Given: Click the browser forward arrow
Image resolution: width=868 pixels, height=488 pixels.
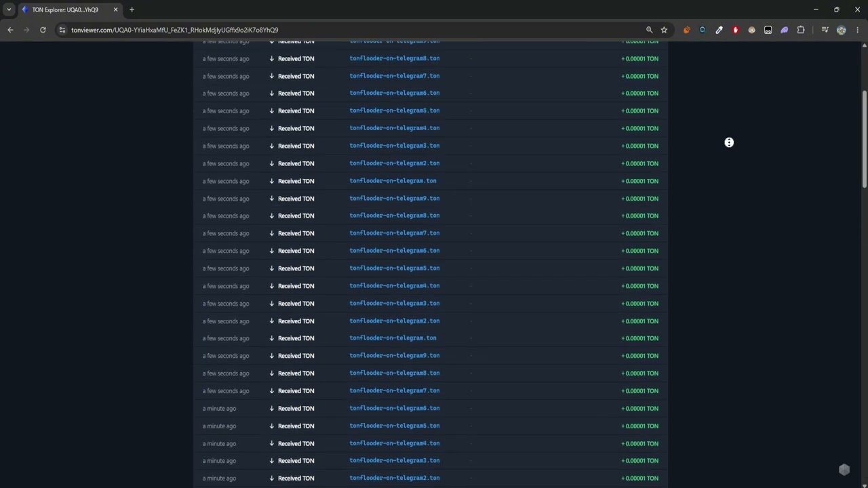Looking at the screenshot, I should coord(26,30).
